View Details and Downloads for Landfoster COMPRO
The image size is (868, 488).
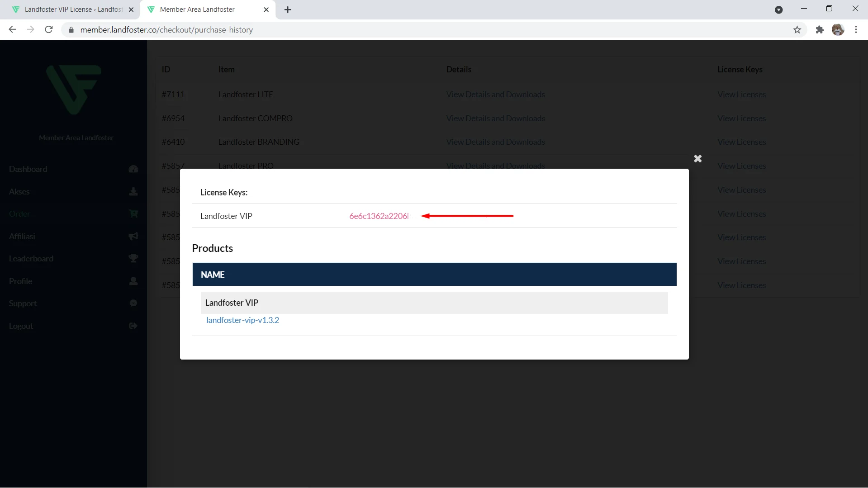495,118
